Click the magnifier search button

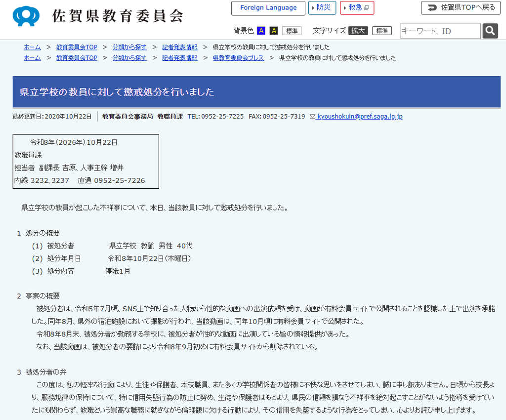490,31
